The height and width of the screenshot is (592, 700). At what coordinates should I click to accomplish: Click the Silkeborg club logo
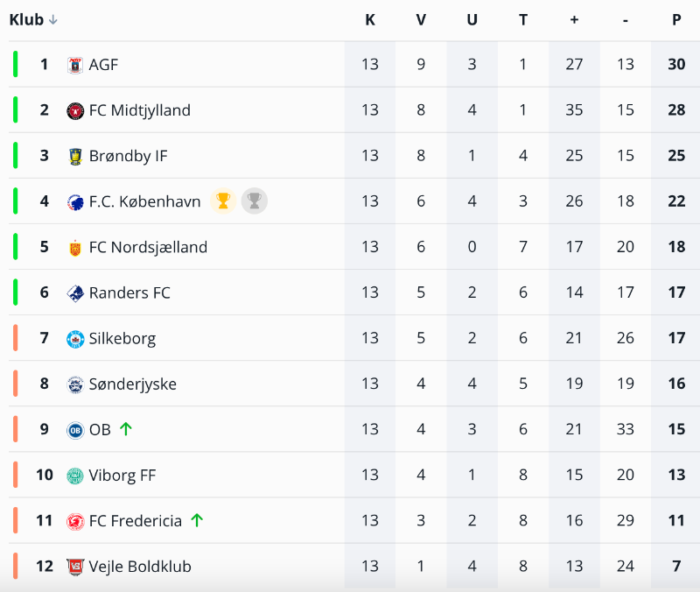click(x=75, y=338)
